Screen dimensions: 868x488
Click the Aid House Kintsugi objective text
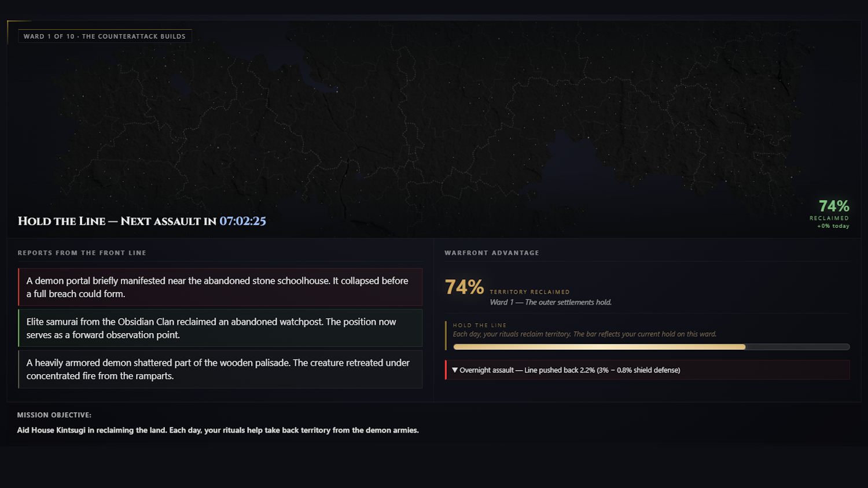coord(218,430)
